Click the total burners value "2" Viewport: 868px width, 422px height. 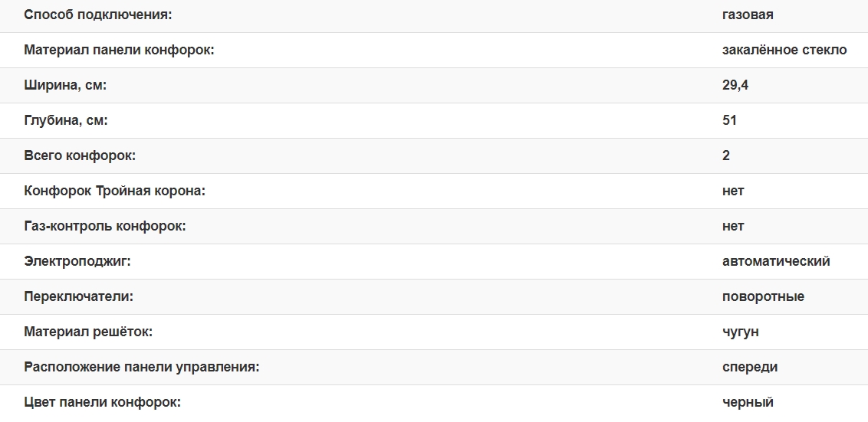(x=726, y=155)
